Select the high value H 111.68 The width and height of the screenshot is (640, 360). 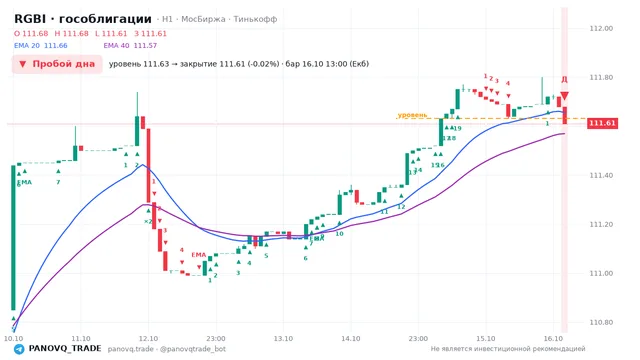click(x=71, y=33)
